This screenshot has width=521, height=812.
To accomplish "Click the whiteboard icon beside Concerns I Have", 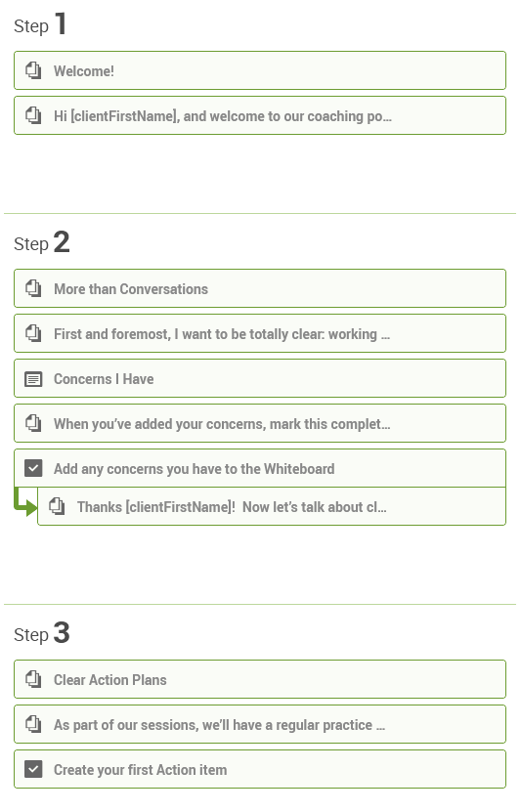I will point(33,379).
